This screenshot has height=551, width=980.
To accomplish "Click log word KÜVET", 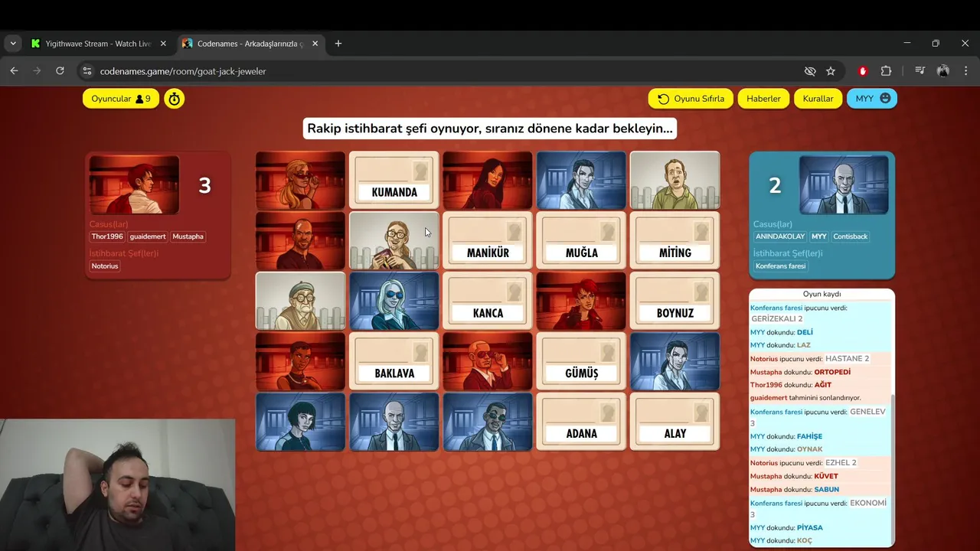I will coord(826,476).
